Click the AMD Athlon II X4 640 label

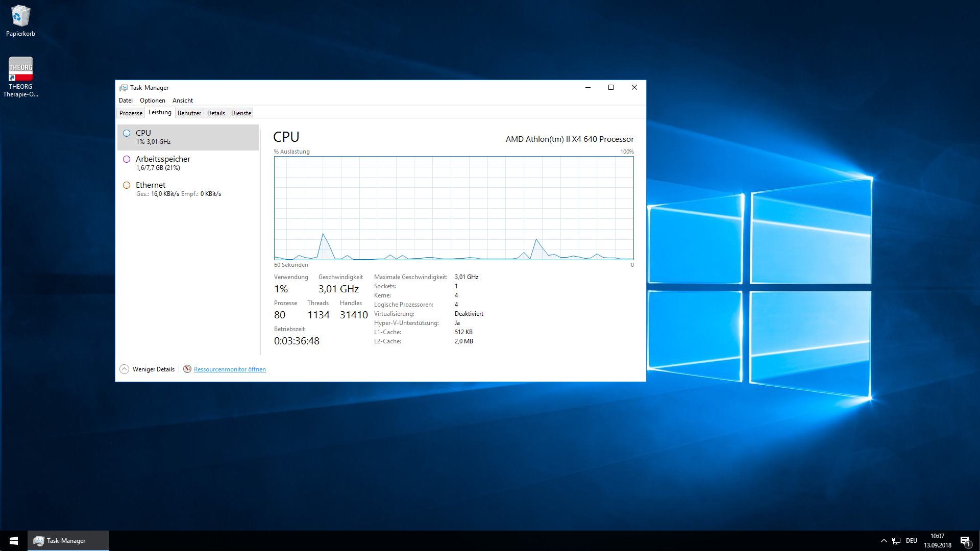tap(570, 139)
